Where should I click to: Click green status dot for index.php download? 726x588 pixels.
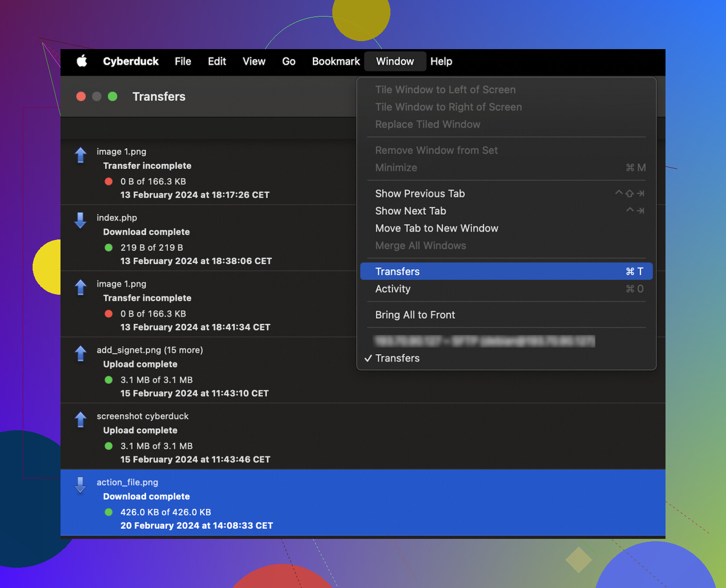(x=109, y=247)
